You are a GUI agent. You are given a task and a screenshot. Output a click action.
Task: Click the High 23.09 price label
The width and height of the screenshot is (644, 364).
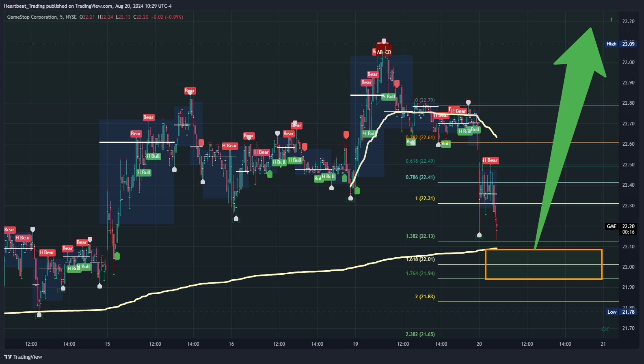(620, 44)
